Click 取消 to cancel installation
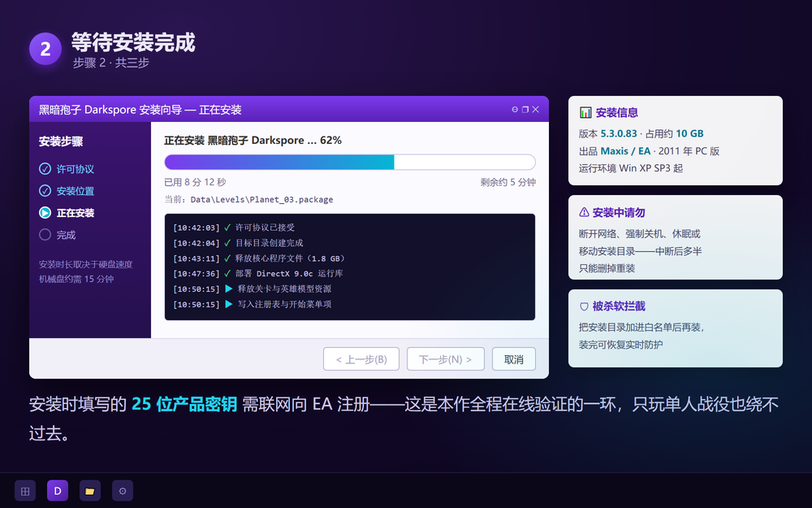Image resolution: width=812 pixels, height=508 pixels. pyautogui.click(x=514, y=358)
